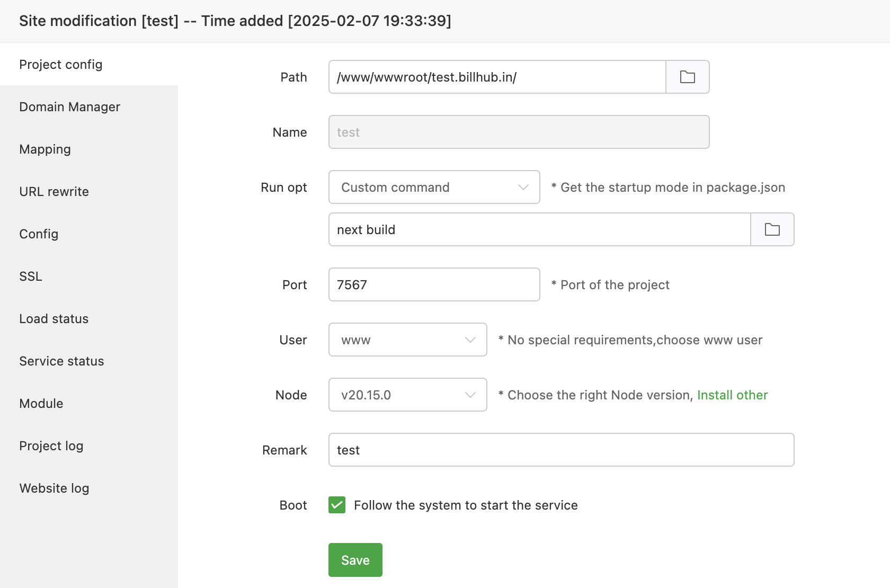Toggle the Boot follow-system checkbox
Viewport: 890px width, 588px height.
tap(337, 505)
